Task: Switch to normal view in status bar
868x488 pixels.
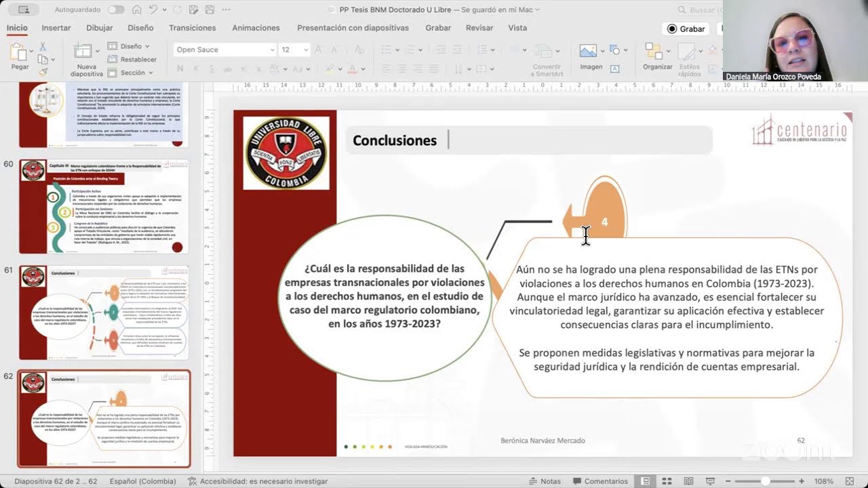Action: coord(646,481)
